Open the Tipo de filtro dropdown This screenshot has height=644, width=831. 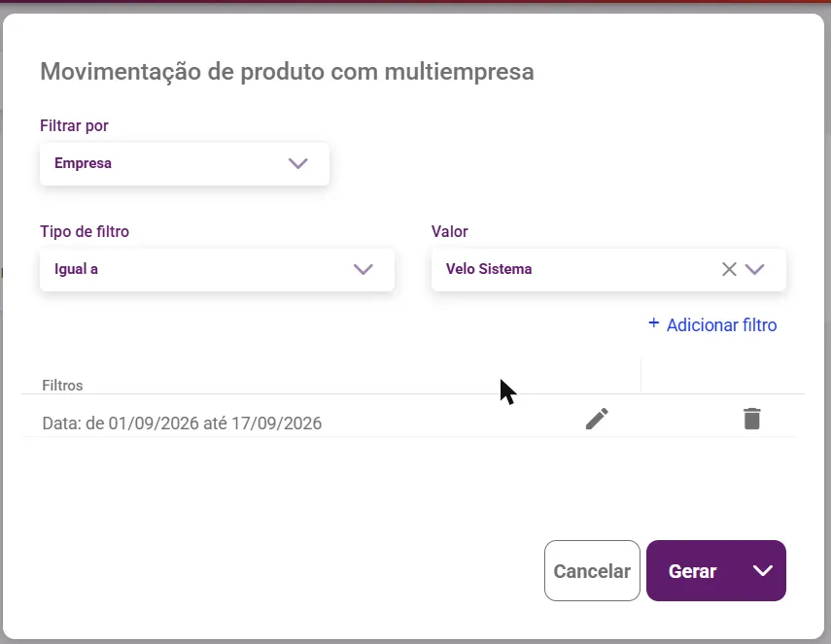(217, 270)
